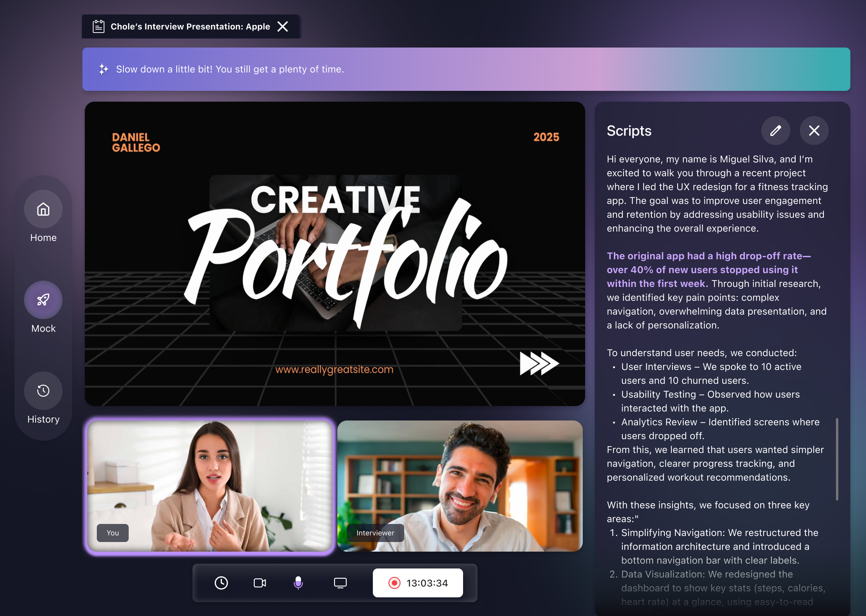Edit the Scripts with pencil icon
The width and height of the screenshot is (866, 616).
tap(775, 131)
